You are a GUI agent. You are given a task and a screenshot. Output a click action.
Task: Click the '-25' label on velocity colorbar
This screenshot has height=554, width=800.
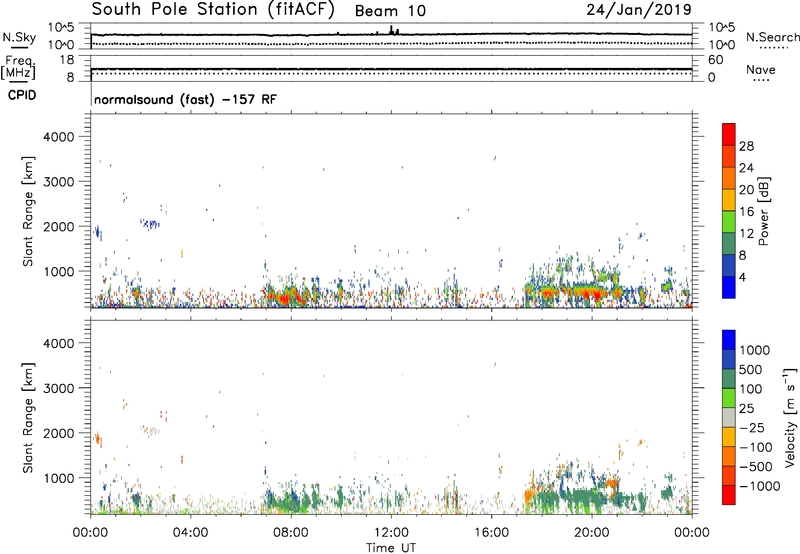pyautogui.click(x=752, y=427)
